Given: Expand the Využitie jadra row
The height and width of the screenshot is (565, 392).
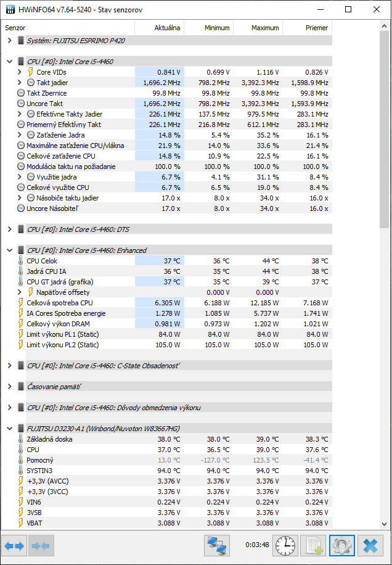Looking at the screenshot, I should click(x=20, y=177).
